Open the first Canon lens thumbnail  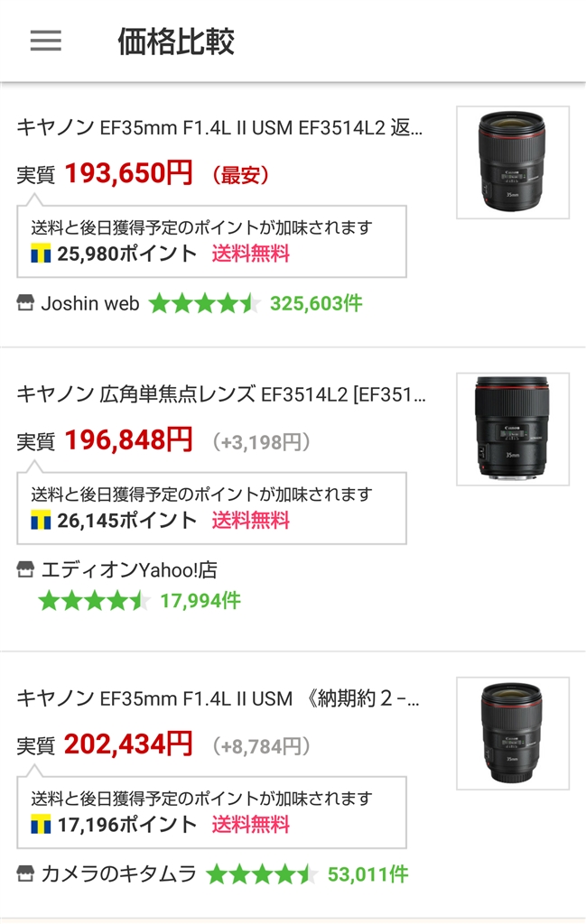[x=512, y=162]
